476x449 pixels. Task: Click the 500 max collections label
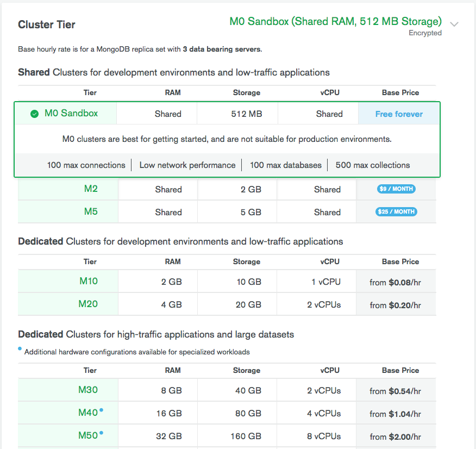point(373,165)
